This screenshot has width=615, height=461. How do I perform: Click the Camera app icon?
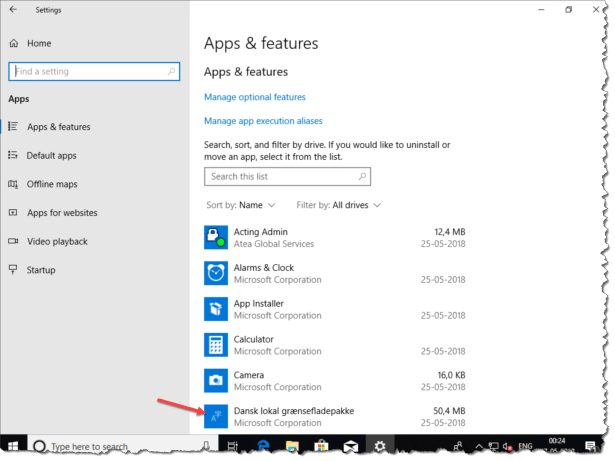[x=216, y=381]
